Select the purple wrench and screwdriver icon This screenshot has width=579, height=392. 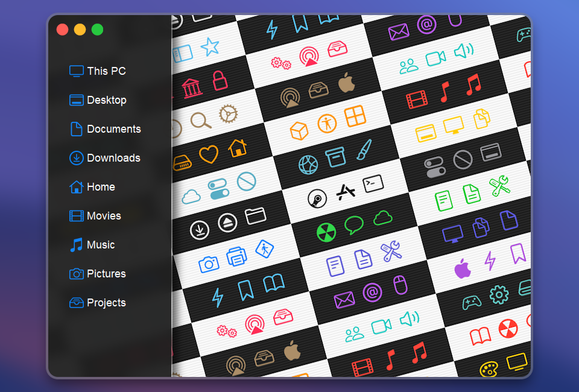[x=391, y=251]
